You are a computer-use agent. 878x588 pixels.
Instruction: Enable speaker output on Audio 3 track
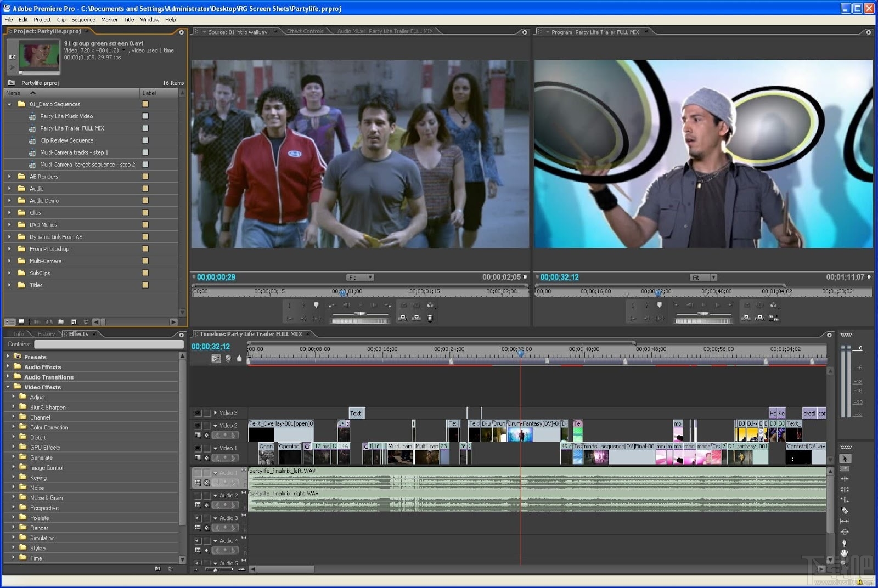click(196, 517)
